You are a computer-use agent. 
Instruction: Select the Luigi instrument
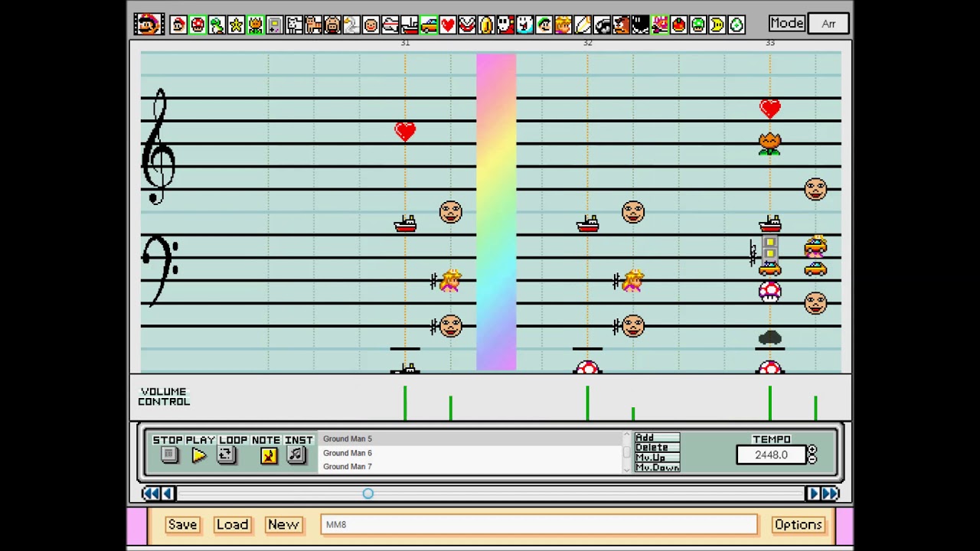pos(544,24)
